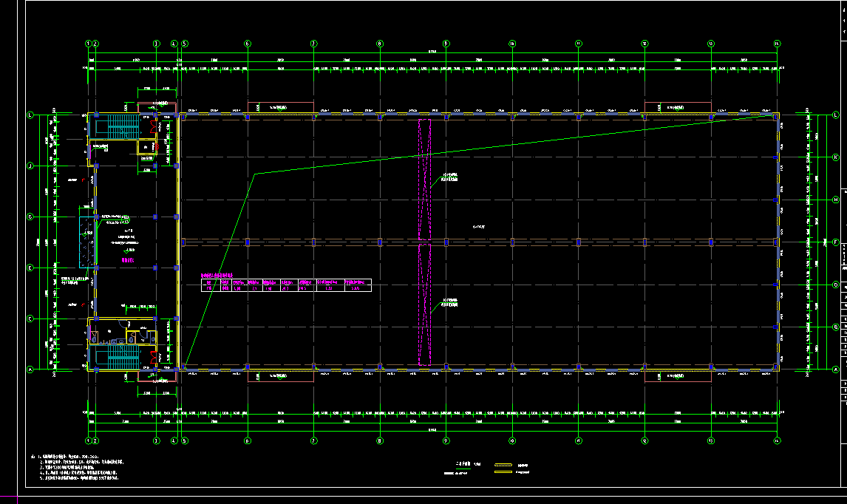847x504 pixels.
Task: Click grid bubble K on right side
Action: (x=835, y=157)
